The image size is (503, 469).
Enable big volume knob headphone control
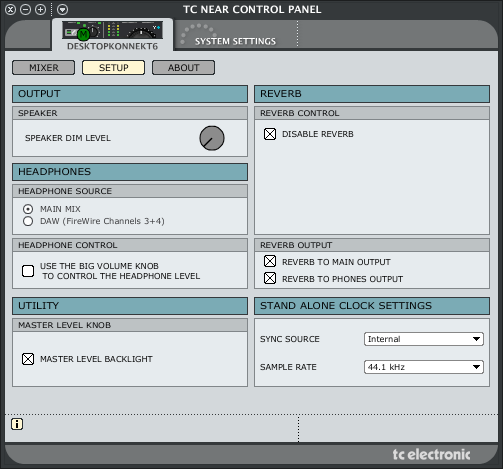pos(28,271)
